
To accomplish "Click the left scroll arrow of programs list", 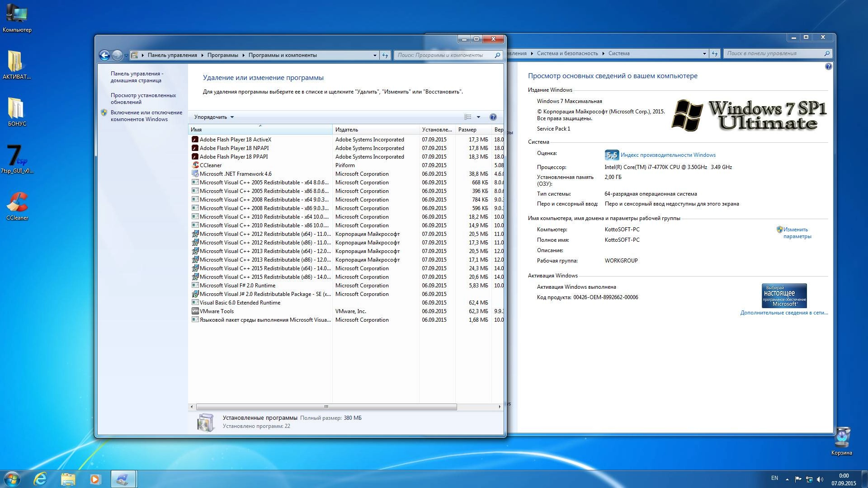I will click(192, 407).
